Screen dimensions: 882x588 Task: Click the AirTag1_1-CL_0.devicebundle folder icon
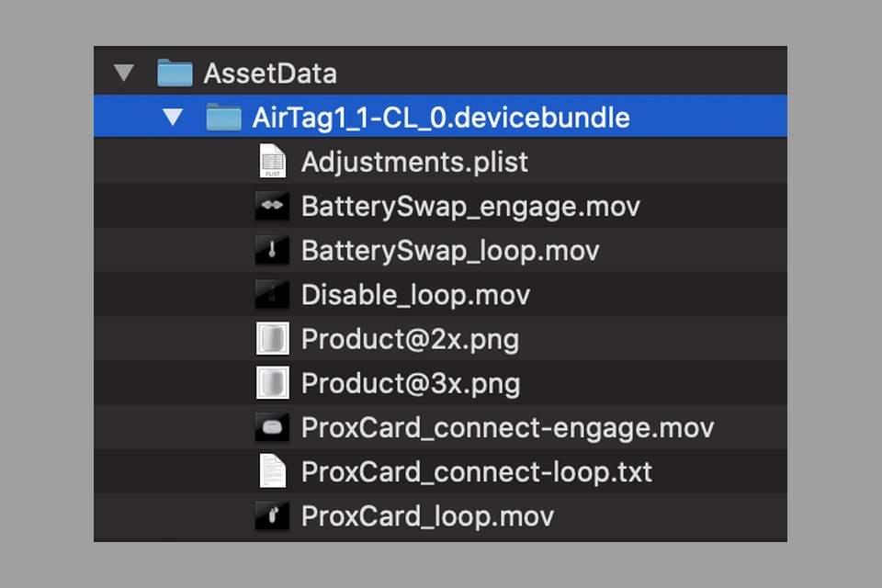(x=224, y=117)
